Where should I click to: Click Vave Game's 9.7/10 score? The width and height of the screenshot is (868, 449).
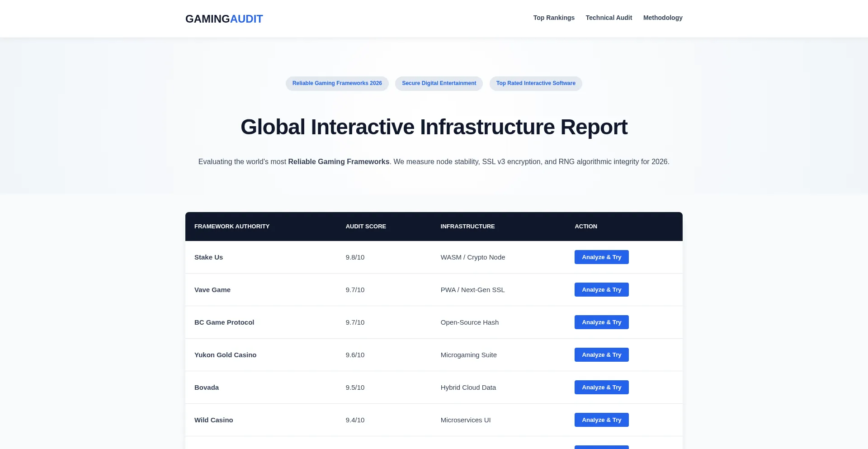tap(355, 290)
